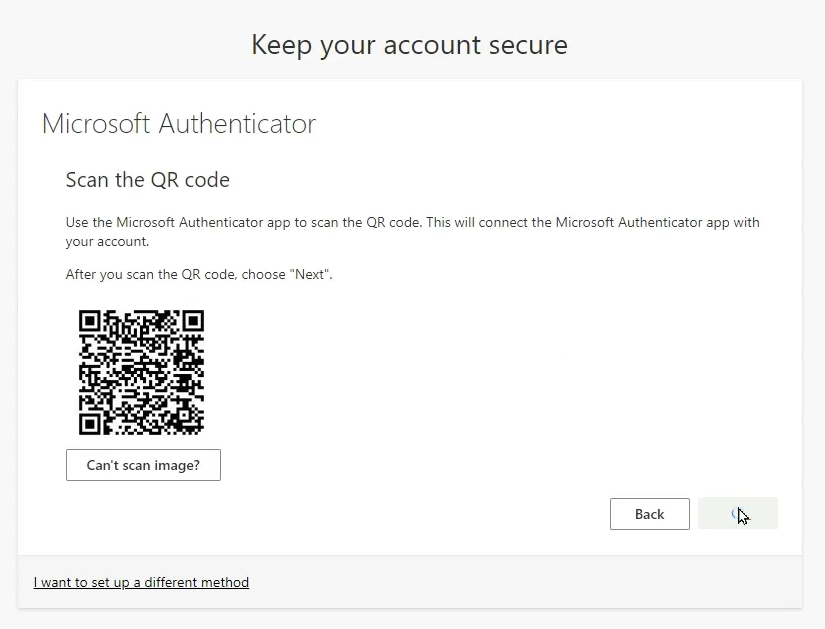The width and height of the screenshot is (825, 629).
Task: Click the greyed-out Next button
Action: (738, 514)
